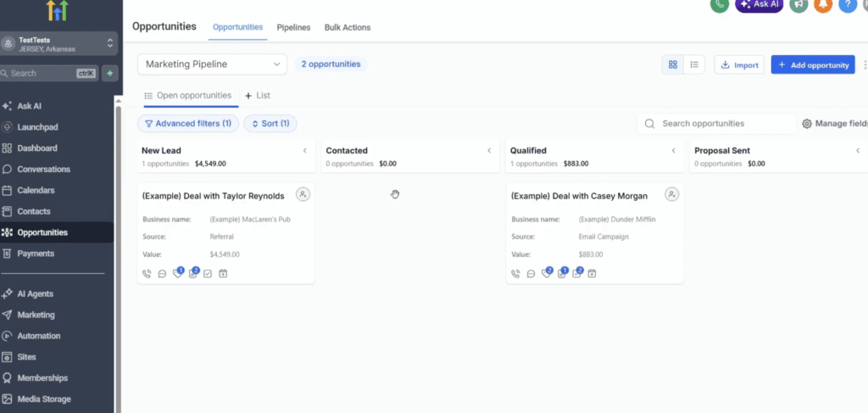This screenshot has height=413, width=868.
Task: Click the Email Campaign source value
Action: point(604,237)
